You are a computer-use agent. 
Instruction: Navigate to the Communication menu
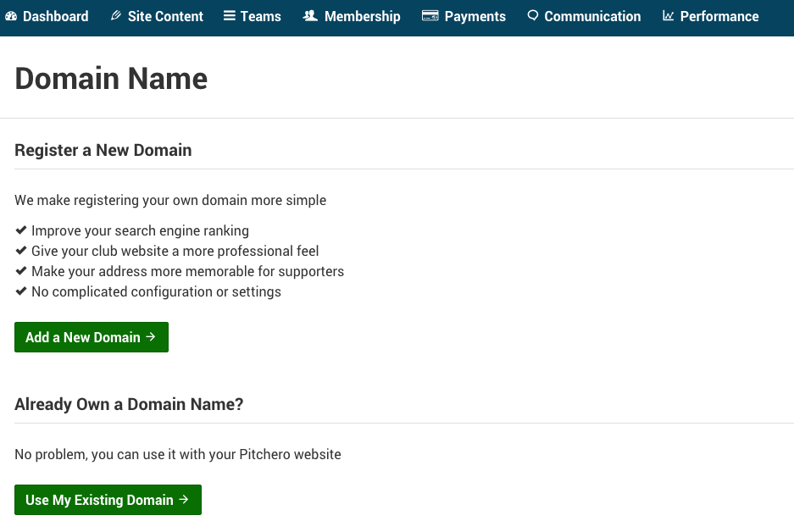coord(584,16)
